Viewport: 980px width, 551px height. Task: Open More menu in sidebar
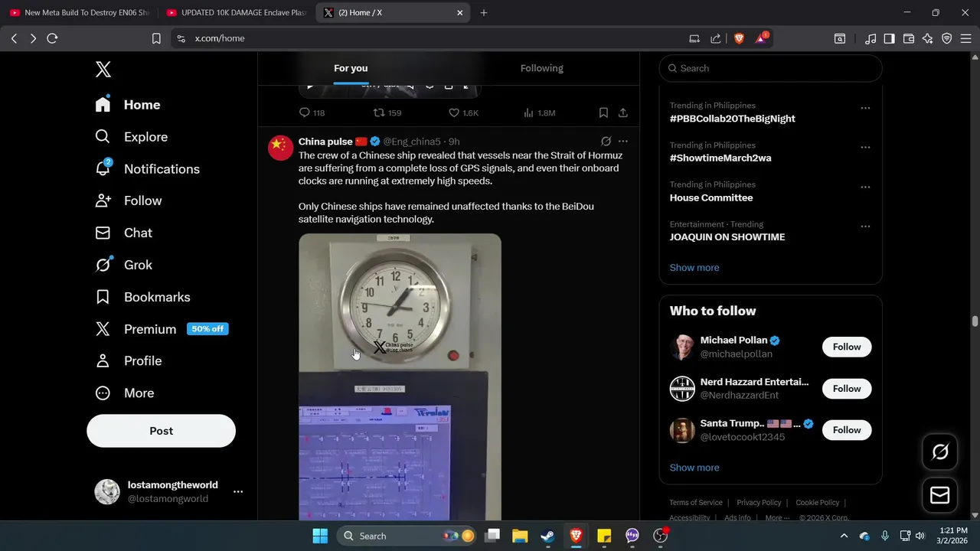pos(124,393)
